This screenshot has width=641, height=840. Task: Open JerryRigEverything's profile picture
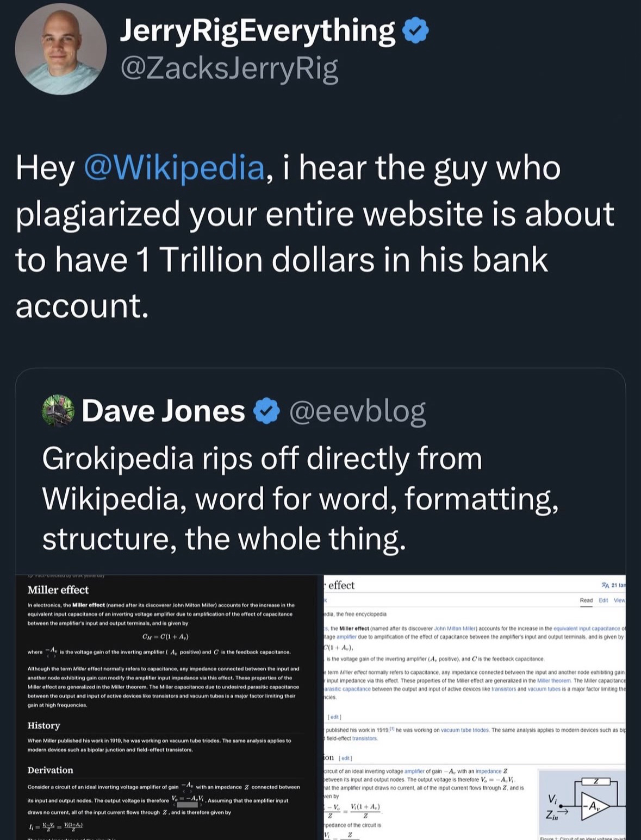click(60, 49)
